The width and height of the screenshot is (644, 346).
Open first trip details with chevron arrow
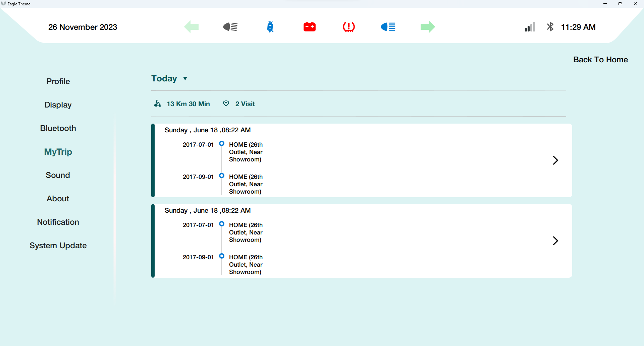555,160
